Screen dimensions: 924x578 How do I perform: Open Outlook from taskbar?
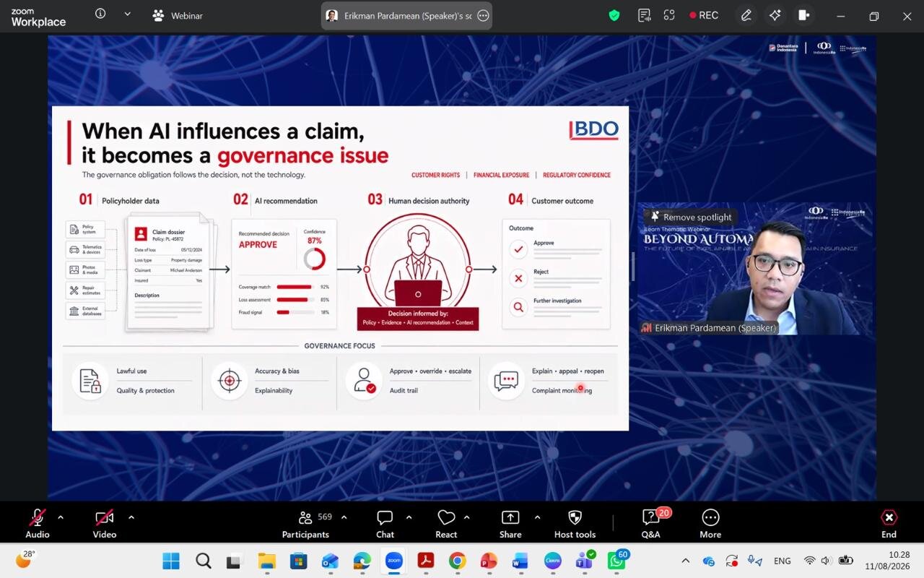click(330, 561)
